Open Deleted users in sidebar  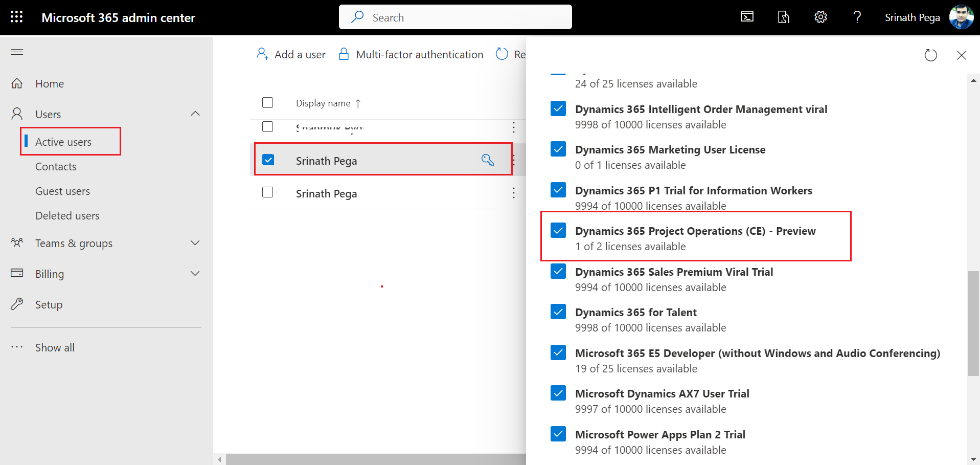67,216
